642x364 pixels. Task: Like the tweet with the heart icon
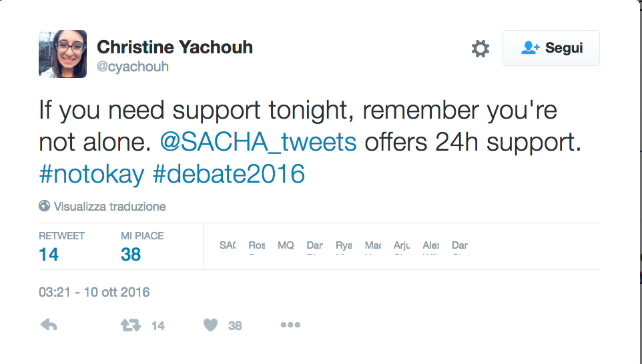point(211,325)
